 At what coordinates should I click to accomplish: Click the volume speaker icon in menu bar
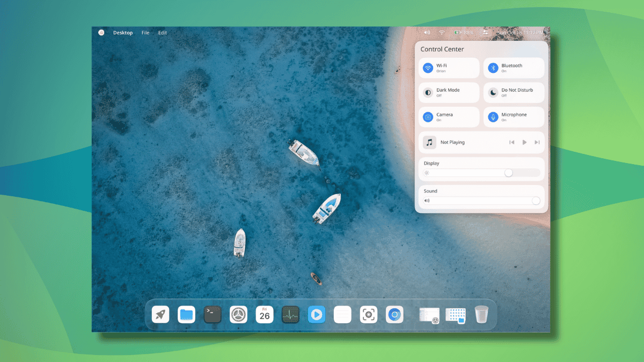[x=427, y=33]
